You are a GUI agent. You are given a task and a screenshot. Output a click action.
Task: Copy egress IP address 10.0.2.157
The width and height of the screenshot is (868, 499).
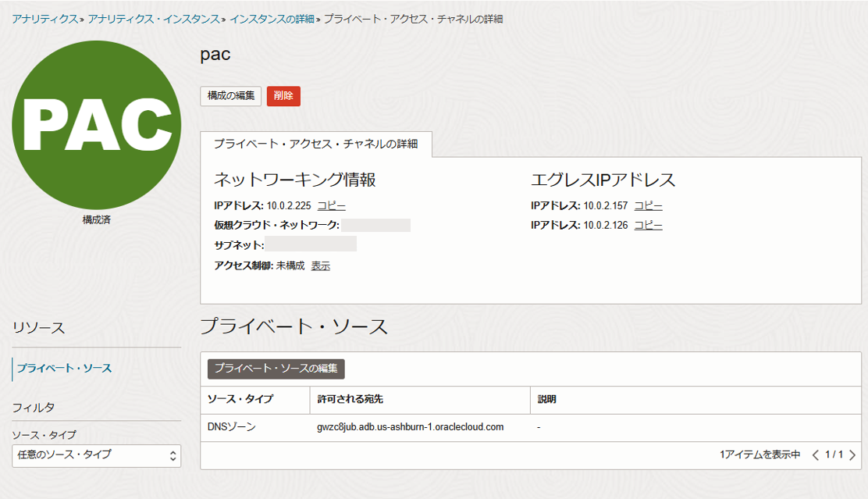[x=648, y=206]
